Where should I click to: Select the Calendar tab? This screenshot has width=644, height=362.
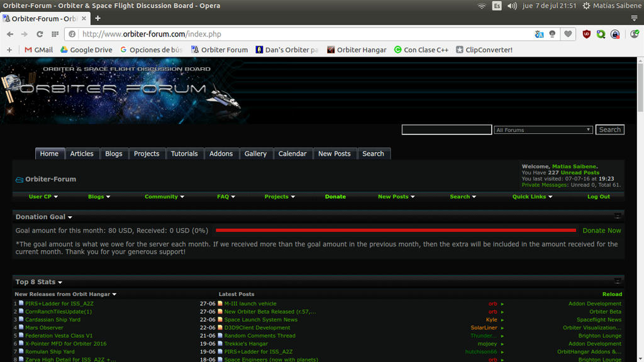point(292,153)
